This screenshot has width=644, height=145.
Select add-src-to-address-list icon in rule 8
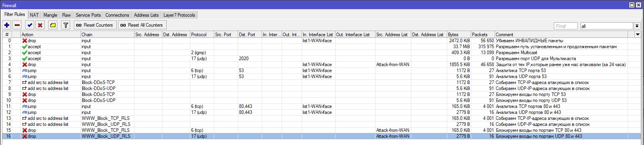[x=24, y=88]
